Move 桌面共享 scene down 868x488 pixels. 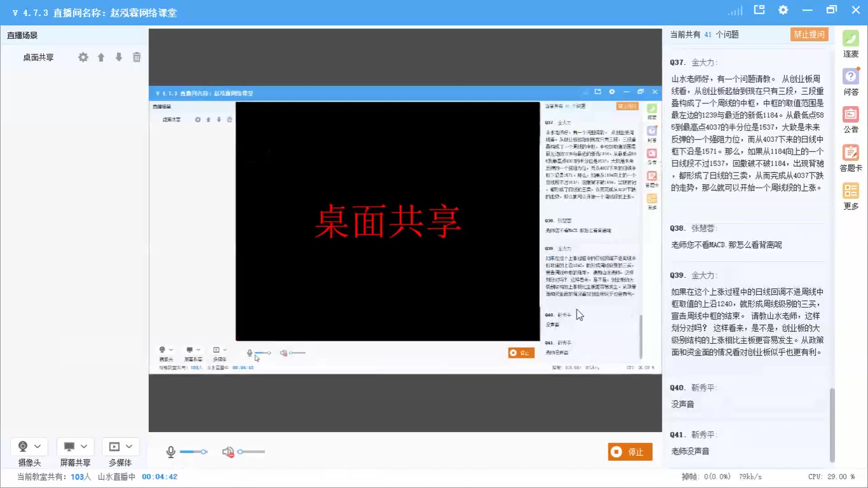click(118, 57)
